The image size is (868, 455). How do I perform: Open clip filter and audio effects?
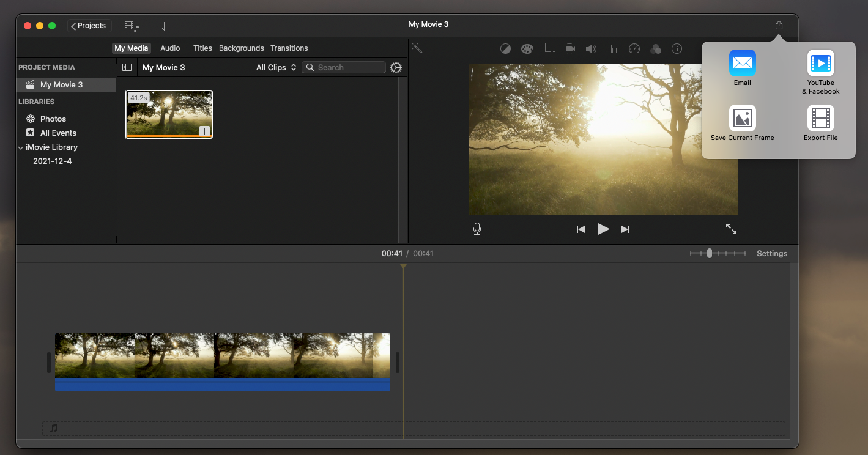tap(656, 49)
